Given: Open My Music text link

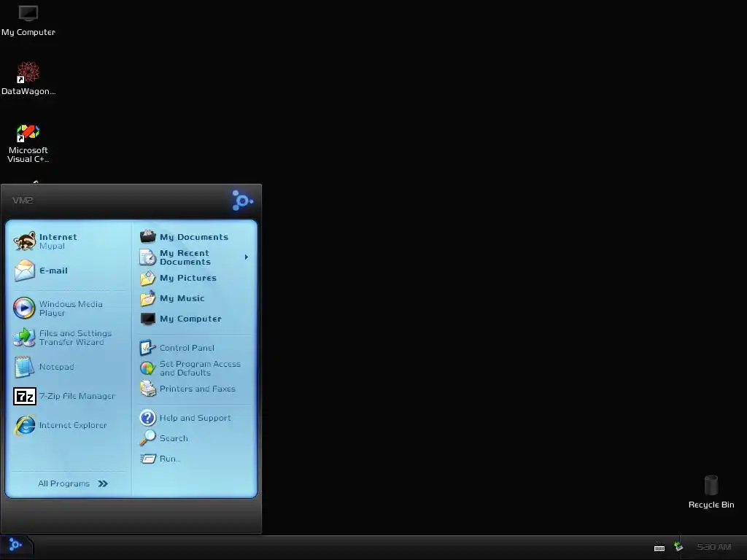Looking at the screenshot, I should (182, 298).
